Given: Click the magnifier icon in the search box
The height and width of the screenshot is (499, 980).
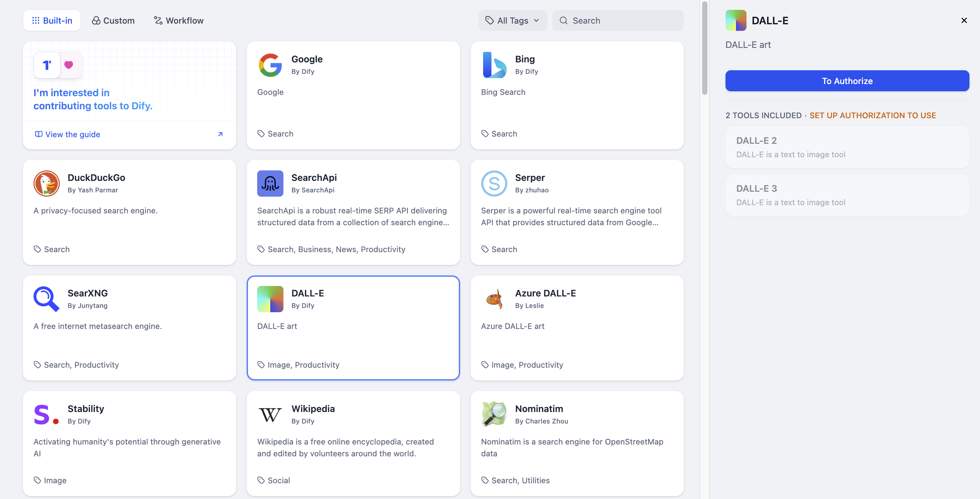Looking at the screenshot, I should click(564, 21).
